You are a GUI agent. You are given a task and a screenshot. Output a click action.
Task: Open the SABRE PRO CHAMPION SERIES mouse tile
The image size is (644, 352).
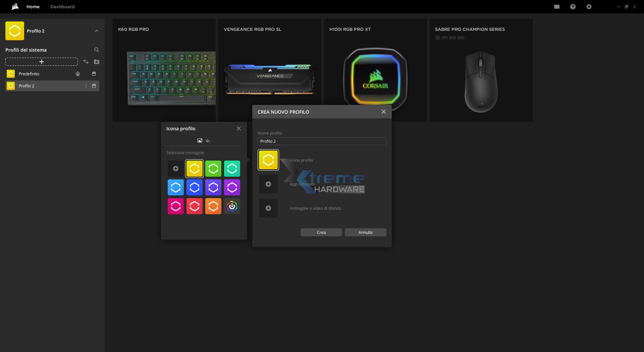pyautogui.click(x=481, y=70)
